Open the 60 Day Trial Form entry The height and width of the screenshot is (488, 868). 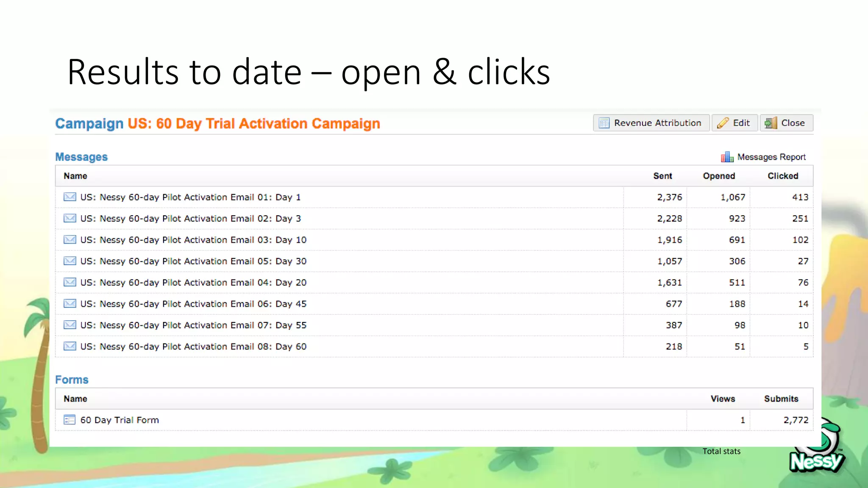pos(120,420)
